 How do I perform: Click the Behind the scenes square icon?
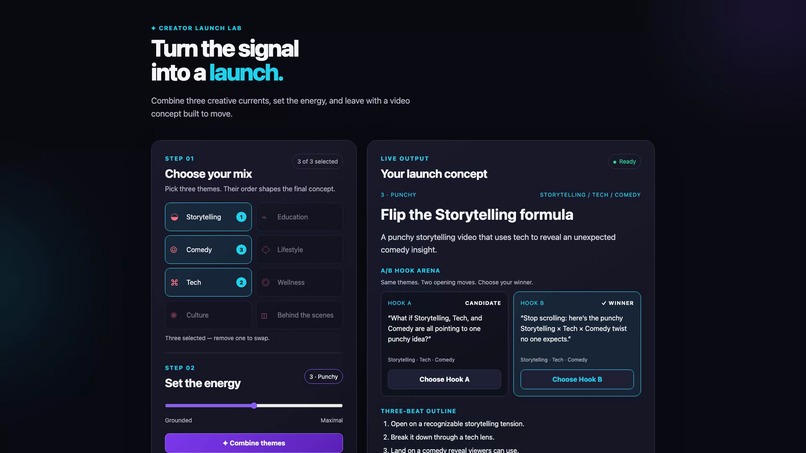coord(265,316)
